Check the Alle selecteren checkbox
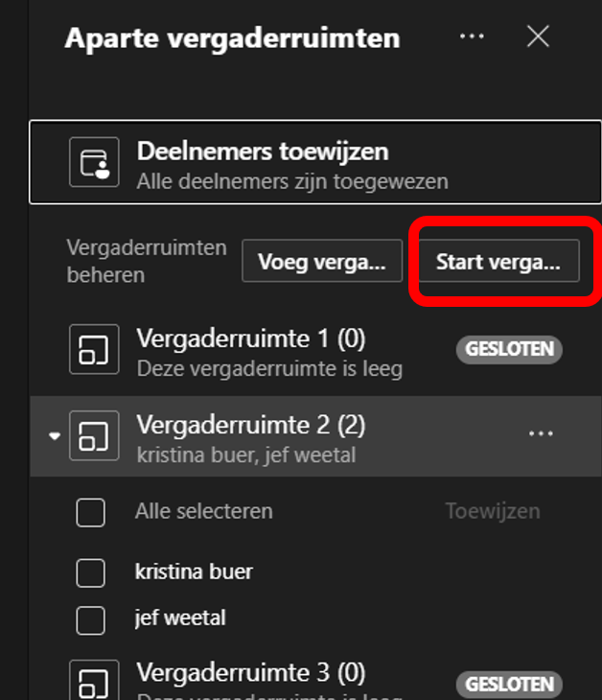Image resolution: width=602 pixels, height=700 pixels. (x=91, y=512)
